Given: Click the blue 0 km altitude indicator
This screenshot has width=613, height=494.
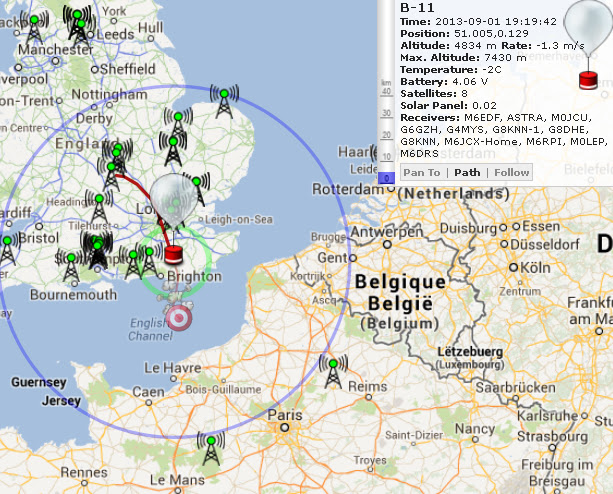Looking at the screenshot, I should (x=386, y=178).
